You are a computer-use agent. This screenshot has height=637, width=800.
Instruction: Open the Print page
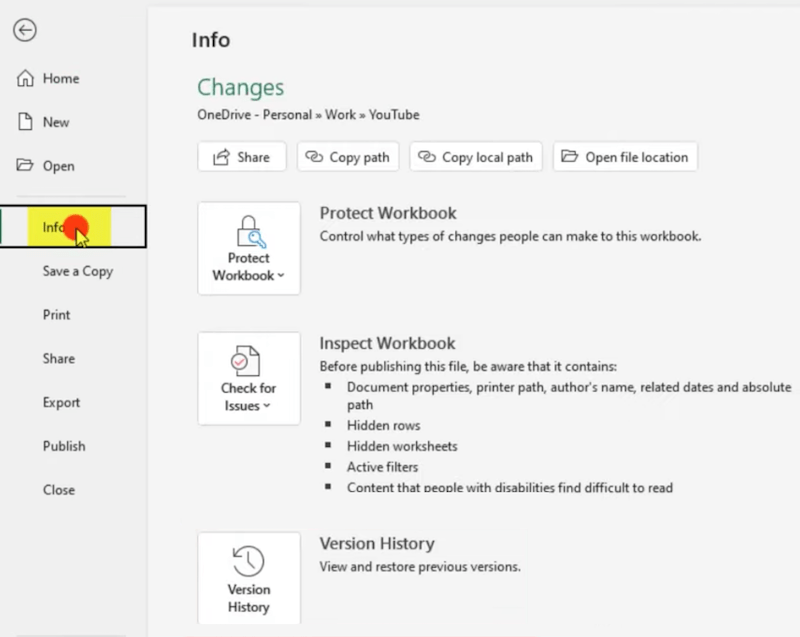pos(56,315)
